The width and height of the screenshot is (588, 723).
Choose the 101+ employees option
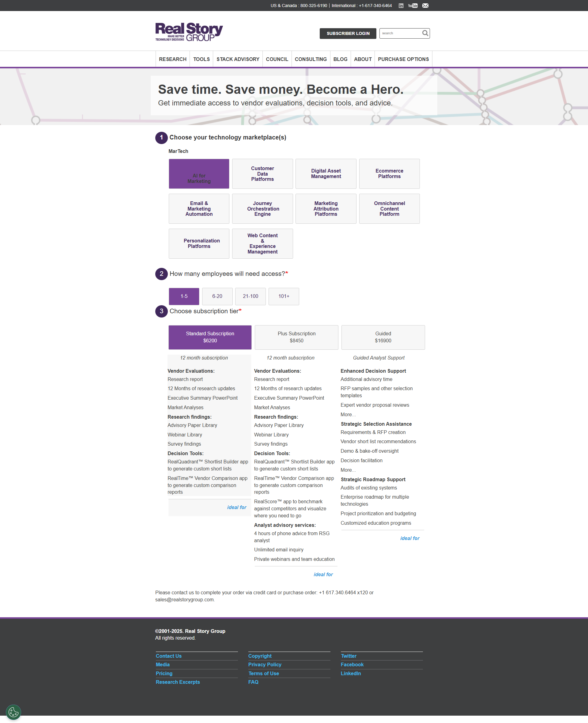[x=284, y=297]
